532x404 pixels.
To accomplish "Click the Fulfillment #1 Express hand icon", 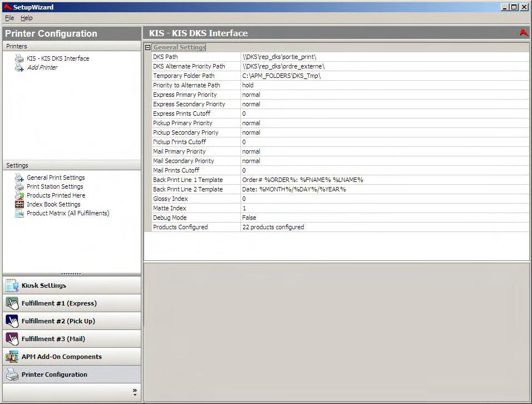I will 12,303.
